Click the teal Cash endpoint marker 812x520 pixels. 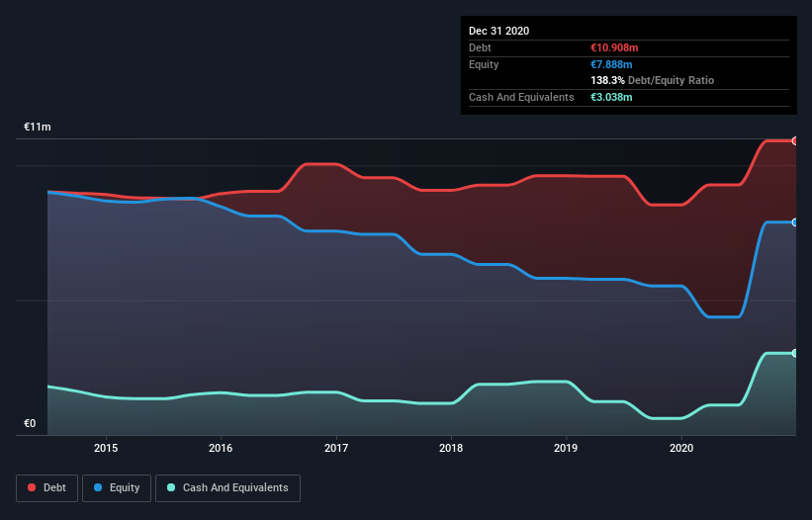tap(795, 353)
